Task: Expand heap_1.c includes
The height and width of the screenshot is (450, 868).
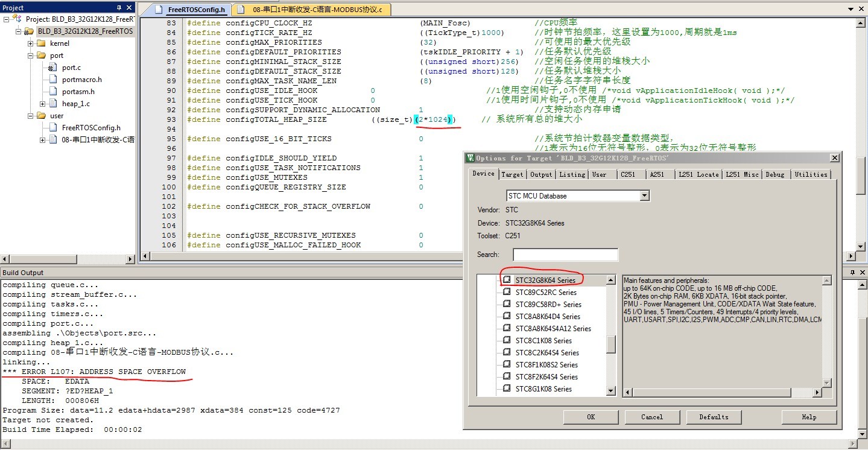Action: pos(43,104)
